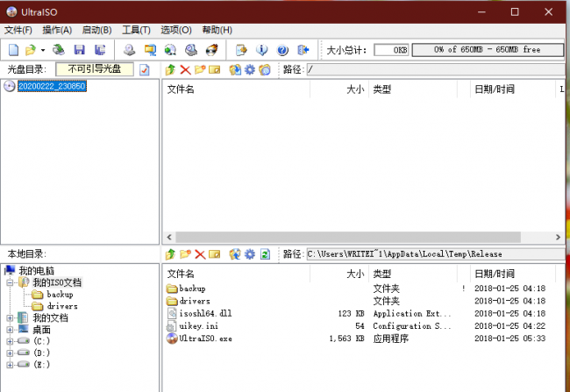570x392 pixels.
Task: Click the 不可引导光盘 button
Action: [x=95, y=69]
